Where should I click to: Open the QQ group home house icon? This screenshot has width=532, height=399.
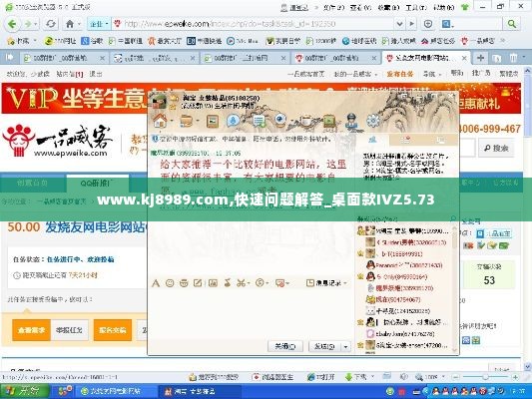coord(160,121)
